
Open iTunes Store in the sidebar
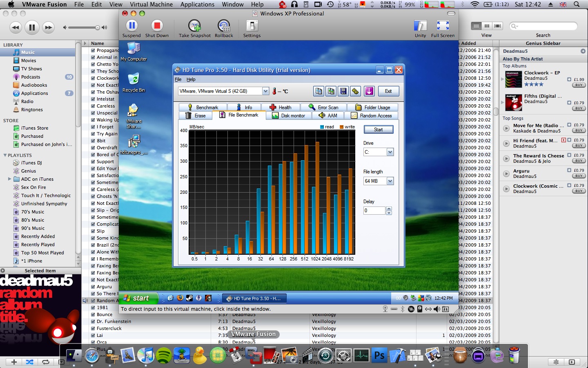click(35, 128)
